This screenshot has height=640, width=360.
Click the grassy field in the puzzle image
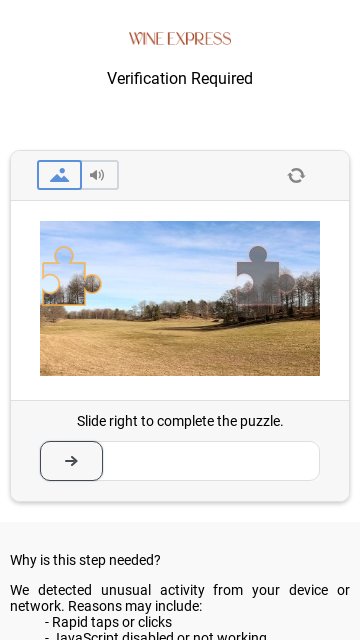click(180, 349)
